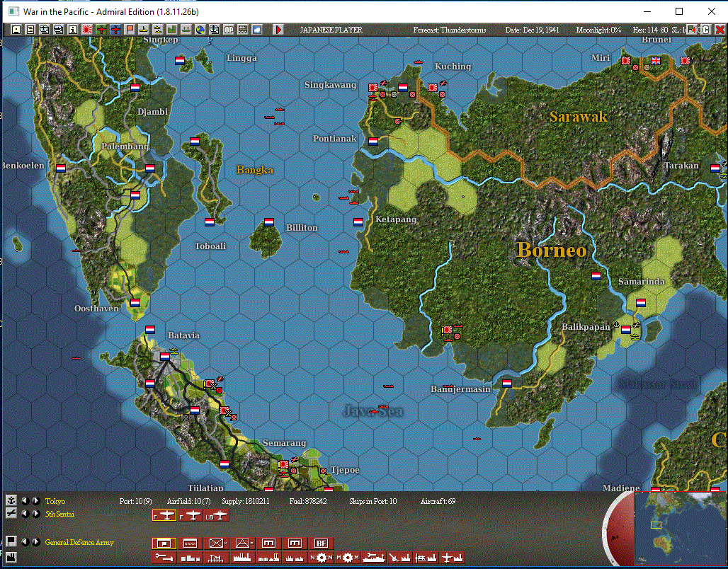Click 'Date: Dec 19, 1941' in top bar
This screenshot has width=728, height=569.
pyautogui.click(x=532, y=30)
